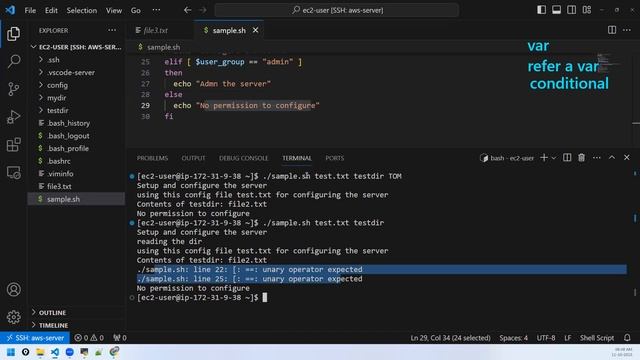Toggle the primary side bar layout icon
The width and height of the screenshot is (640, 360).
[541, 10]
